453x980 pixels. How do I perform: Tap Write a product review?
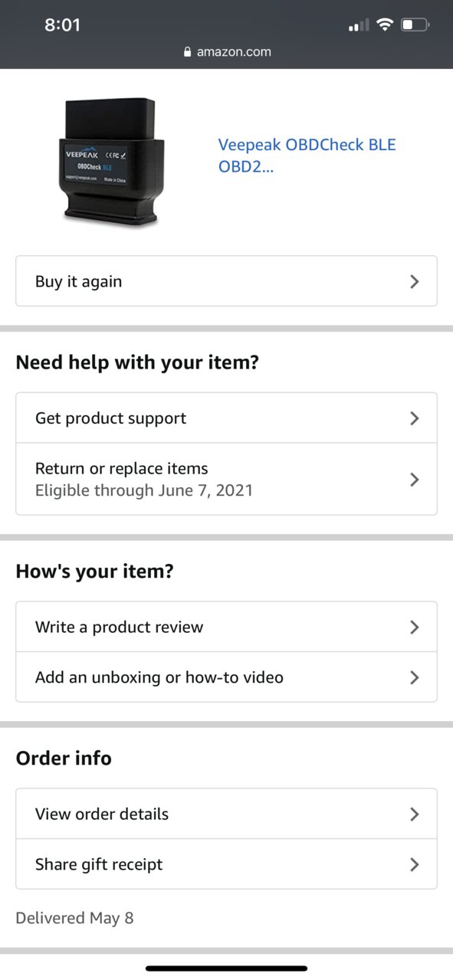click(226, 627)
